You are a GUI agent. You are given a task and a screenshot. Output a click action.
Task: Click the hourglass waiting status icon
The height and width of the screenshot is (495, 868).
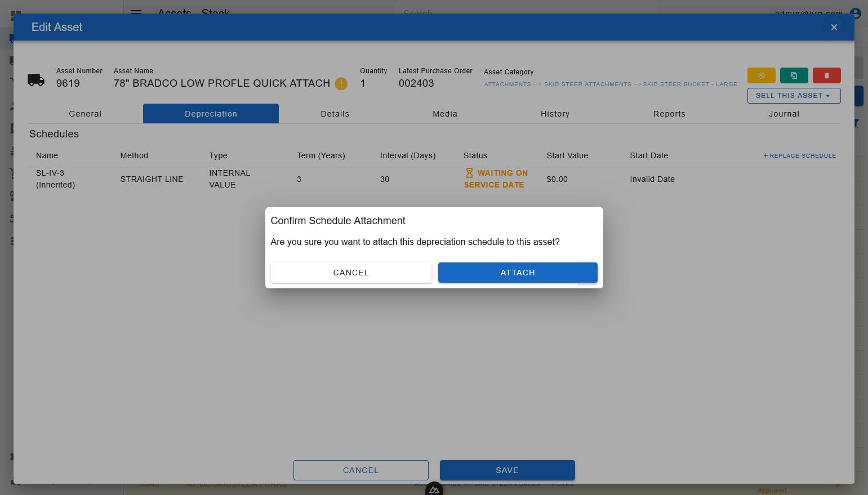[469, 173]
